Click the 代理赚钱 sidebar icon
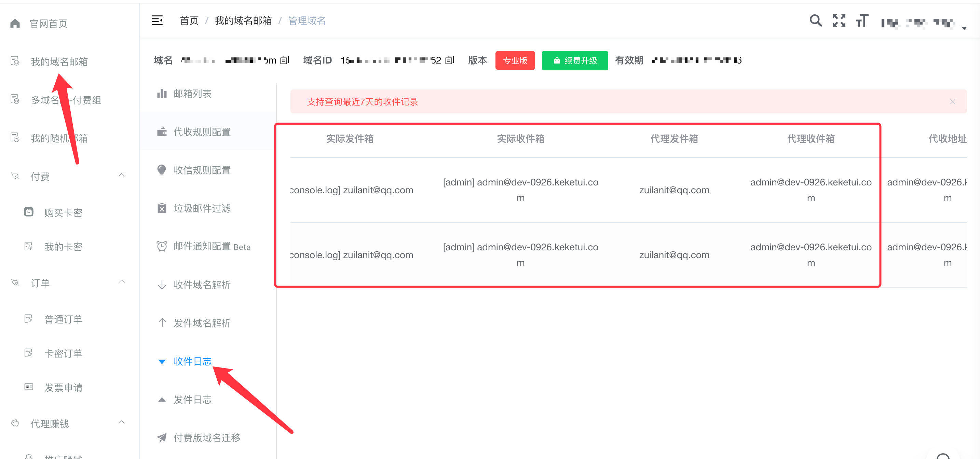Image resolution: width=980 pixels, height=459 pixels. (x=15, y=423)
